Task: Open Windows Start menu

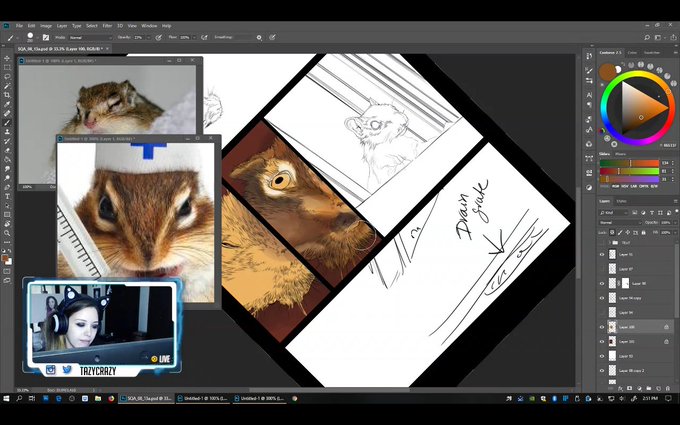Action: 6,398
